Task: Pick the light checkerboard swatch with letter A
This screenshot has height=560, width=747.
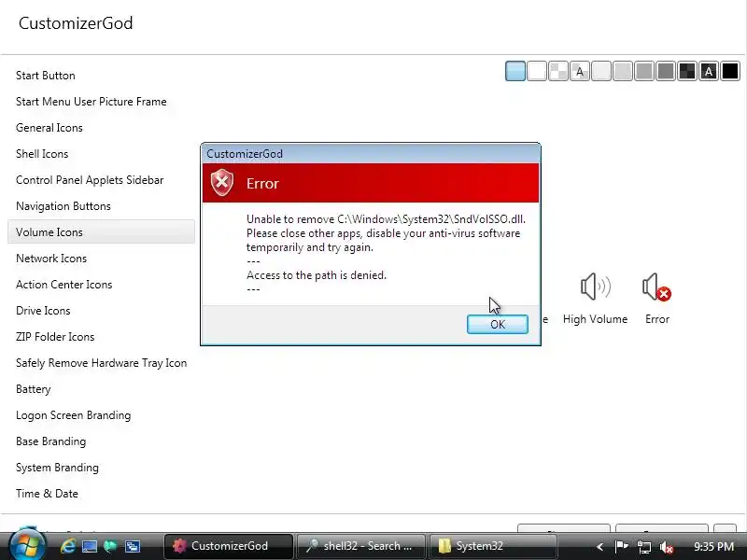Action: 580,72
